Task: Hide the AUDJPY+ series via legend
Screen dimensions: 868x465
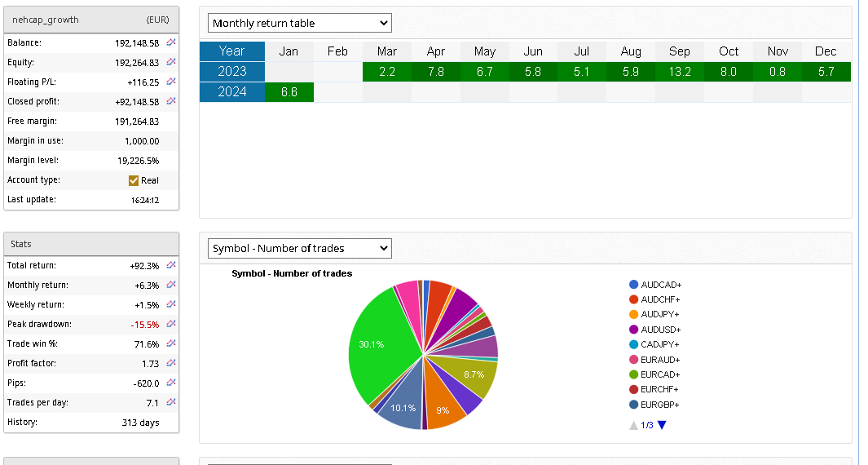Action: (659, 314)
